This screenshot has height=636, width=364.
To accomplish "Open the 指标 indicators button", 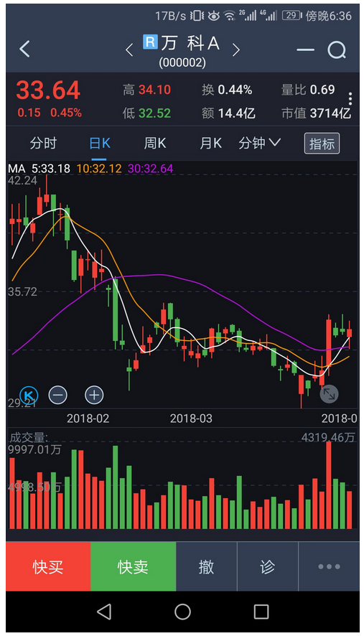I will (x=322, y=144).
